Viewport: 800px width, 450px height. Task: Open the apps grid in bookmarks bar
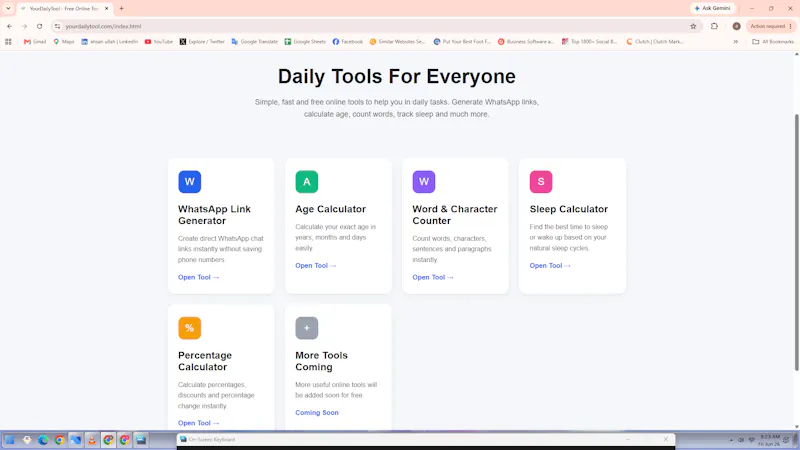[x=8, y=42]
